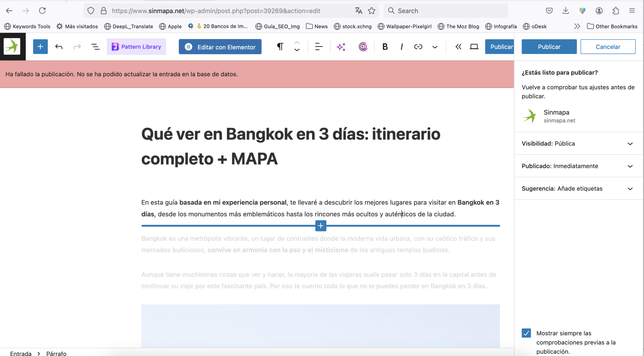Reload the current page
Image resolution: width=644 pixels, height=356 pixels.
pos(42,11)
